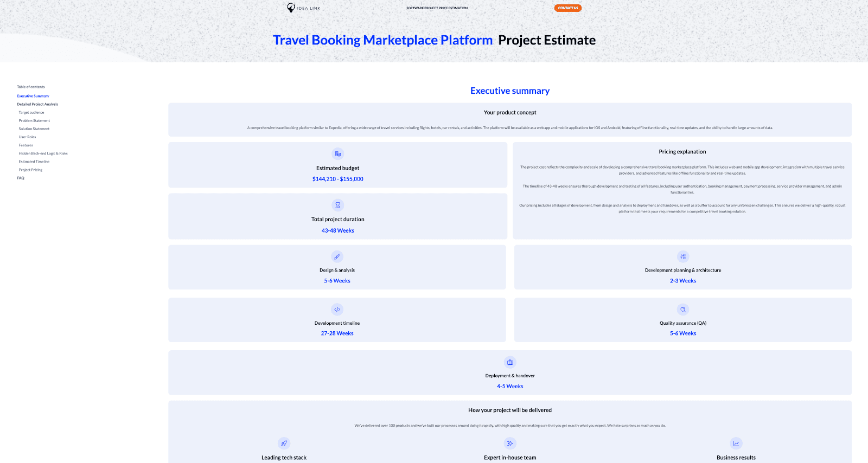Click the Leading tech stack rocket icon
The width and height of the screenshot is (868, 463).
[x=284, y=443]
